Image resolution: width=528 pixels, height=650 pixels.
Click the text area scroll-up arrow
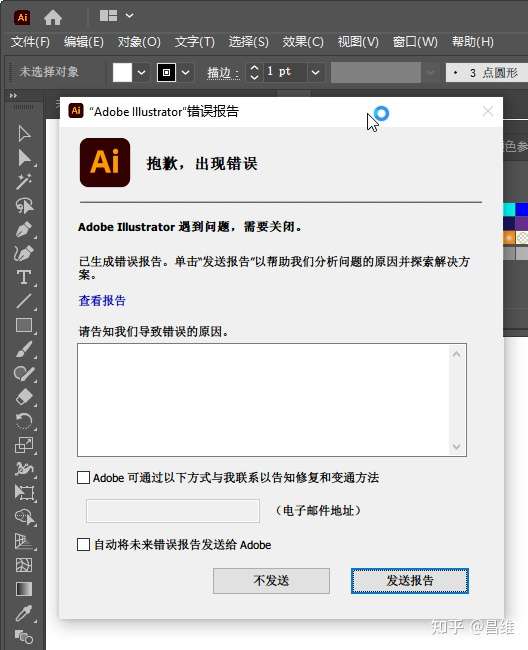(x=457, y=354)
